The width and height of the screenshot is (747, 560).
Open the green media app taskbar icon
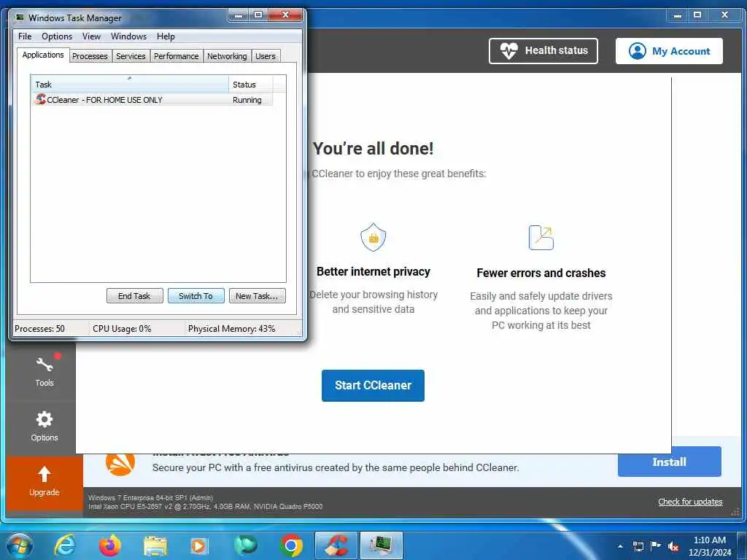tap(245, 545)
